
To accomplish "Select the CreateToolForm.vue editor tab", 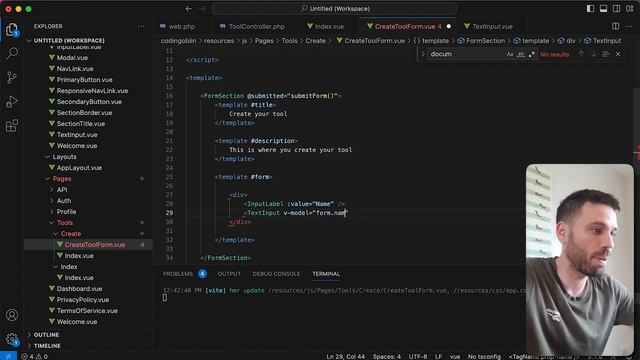I will coord(404,27).
